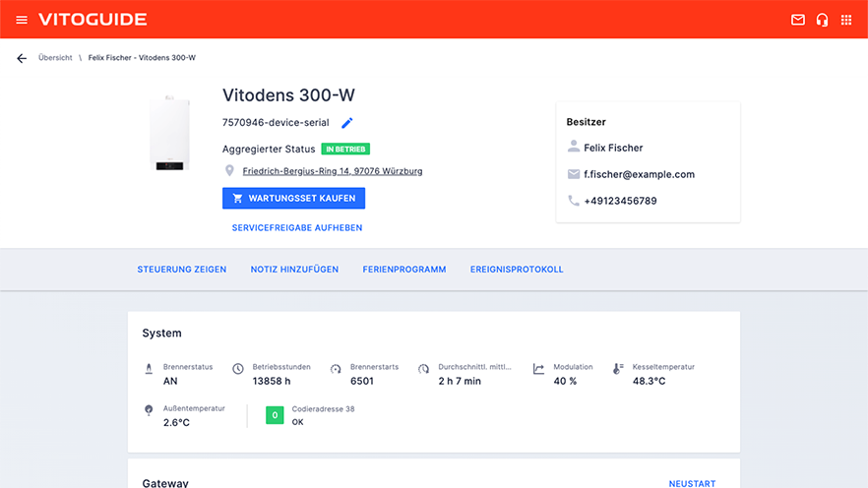Click the Außentemperatur icon
Viewport: 868px width, 488px height.
(149, 410)
